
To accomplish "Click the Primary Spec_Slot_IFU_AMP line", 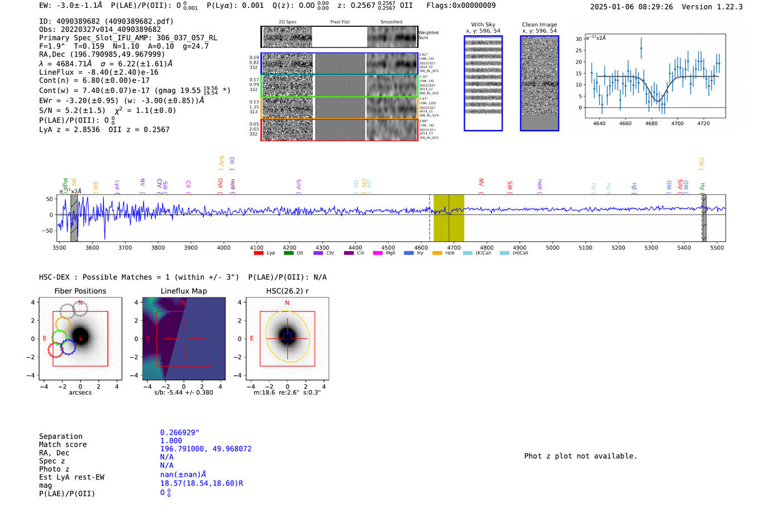I will point(128,38).
